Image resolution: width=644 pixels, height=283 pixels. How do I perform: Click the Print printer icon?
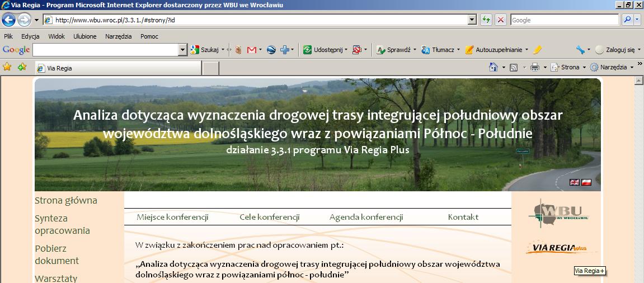535,67
